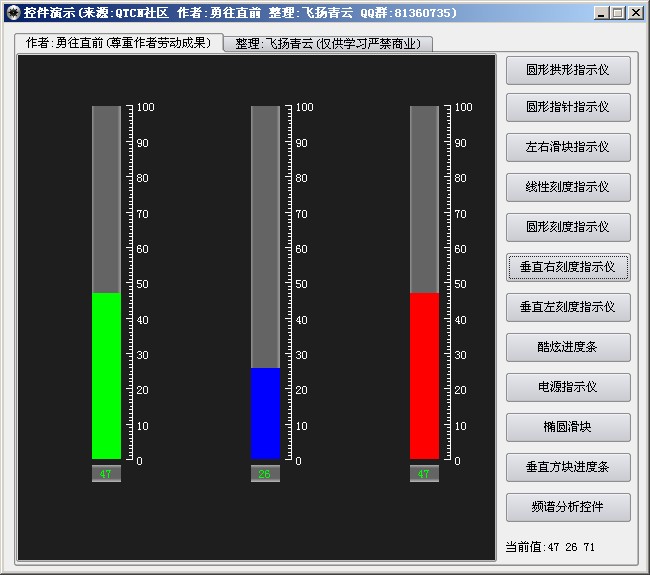Switch to tab 作者:勇往直前
Viewport: 650px width, 575px height.
(119, 43)
